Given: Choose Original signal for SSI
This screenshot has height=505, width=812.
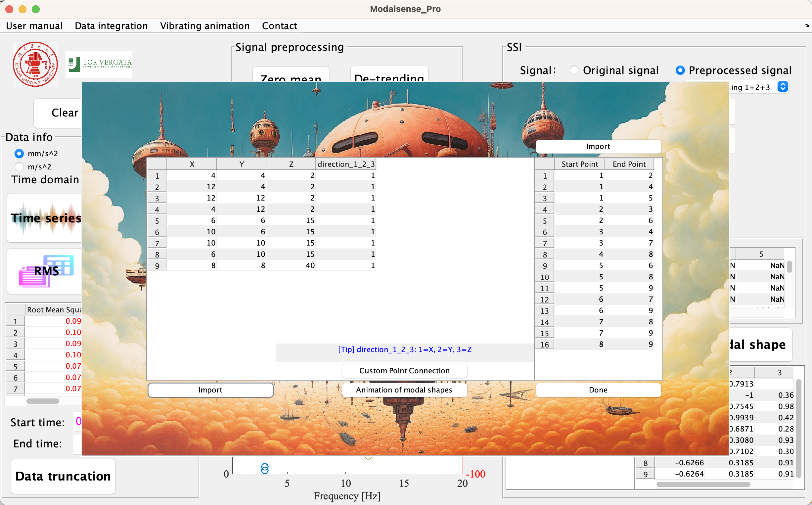Looking at the screenshot, I should pos(574,70).
